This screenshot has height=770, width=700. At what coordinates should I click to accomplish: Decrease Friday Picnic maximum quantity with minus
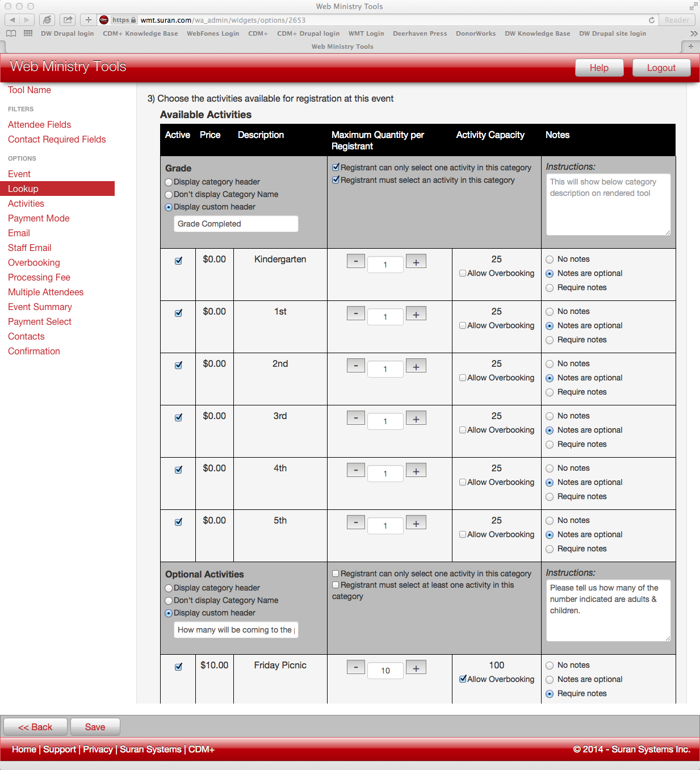coord(356,668)
